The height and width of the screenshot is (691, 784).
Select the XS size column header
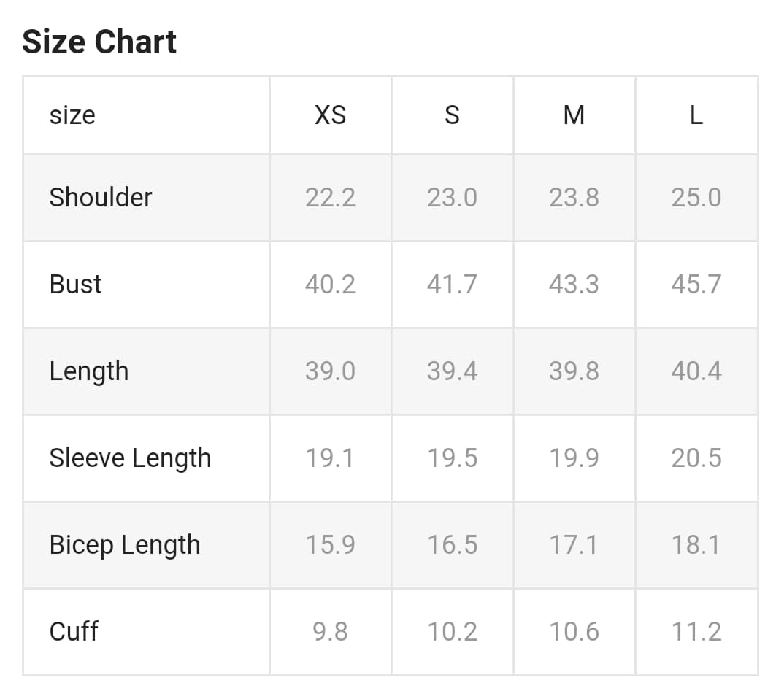[x=330, y=115]
